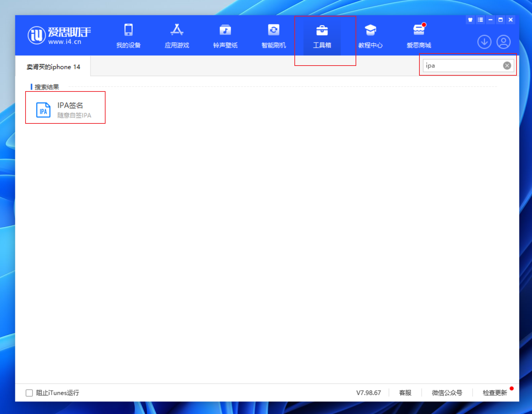Click the 搜索结果 heading
Viewport: 532px width, 414px height.
[x=47, y=87]
